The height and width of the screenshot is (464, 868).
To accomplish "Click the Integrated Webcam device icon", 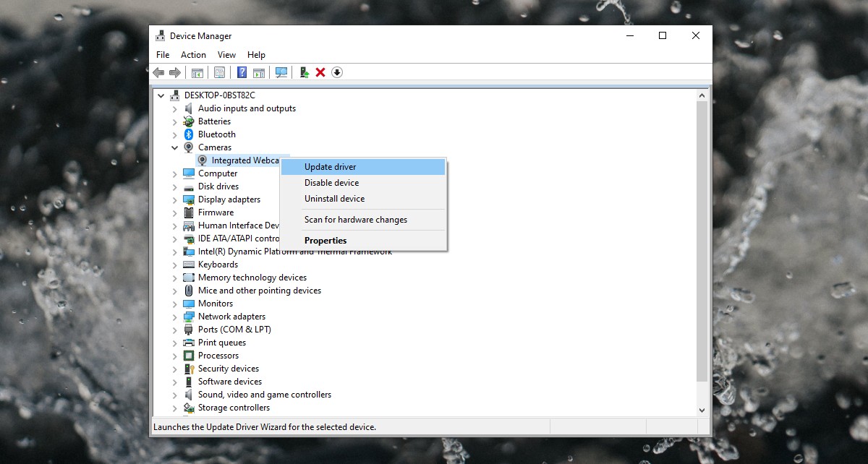I will (203, 160).
